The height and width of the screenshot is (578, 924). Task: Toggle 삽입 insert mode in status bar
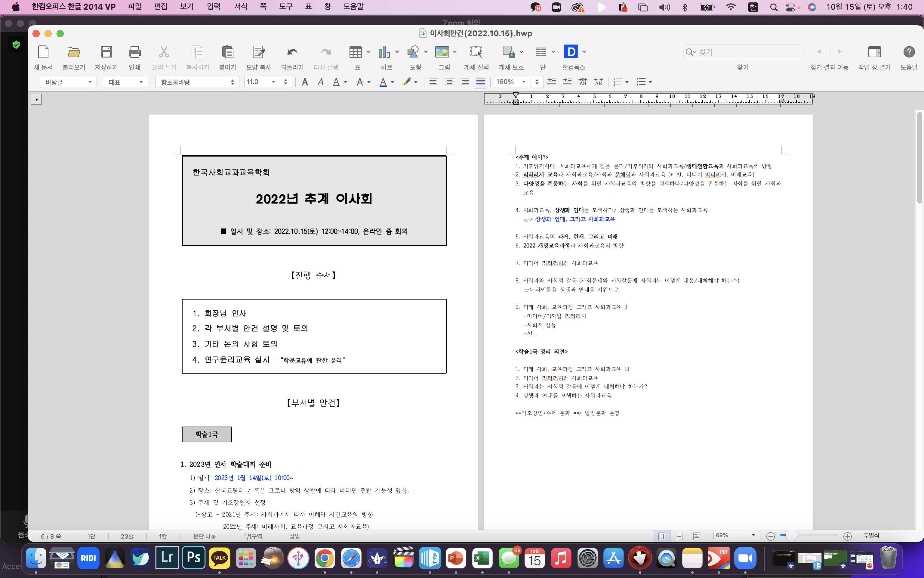point(294,536)
